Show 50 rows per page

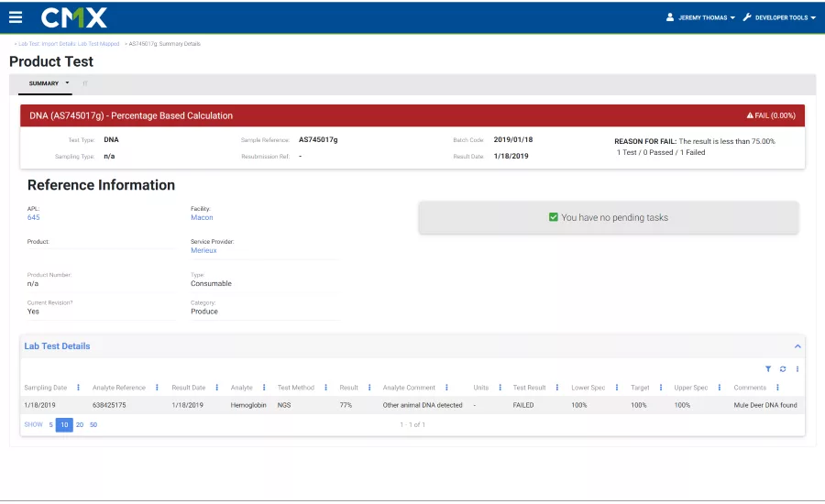coord(93,424)
